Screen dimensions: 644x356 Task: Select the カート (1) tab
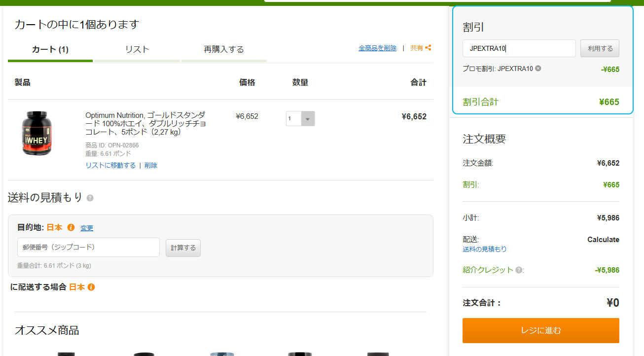click(x=50, y=49)
